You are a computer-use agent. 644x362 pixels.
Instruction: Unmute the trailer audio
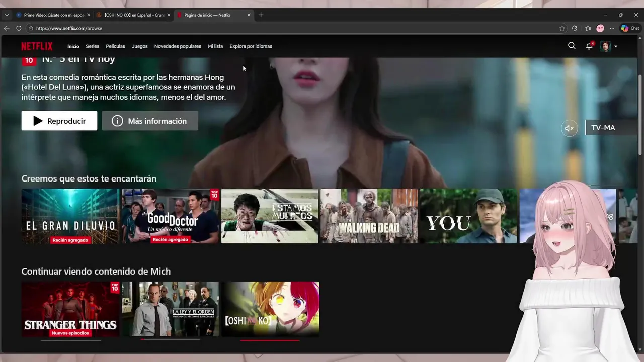pyautogui.click(x=570, y=128)
